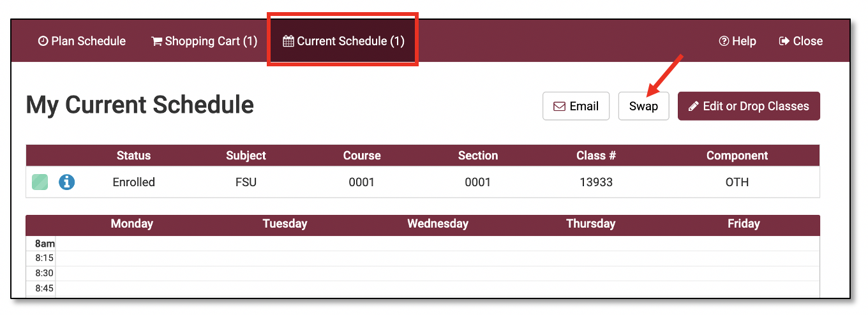Image resolution: width=868 pixels, height=315 pixels.
Task: Click class number 13933 in the table
Action: point(595,182)
